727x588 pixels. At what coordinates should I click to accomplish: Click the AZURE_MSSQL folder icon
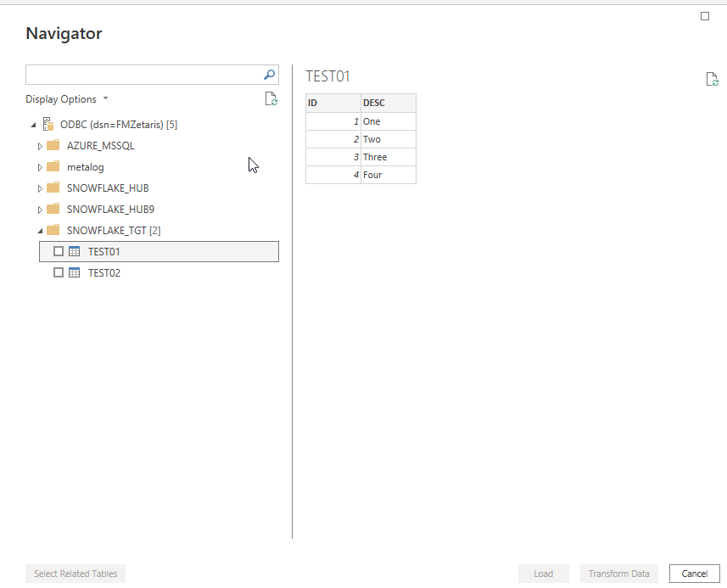tap(53, 145)
